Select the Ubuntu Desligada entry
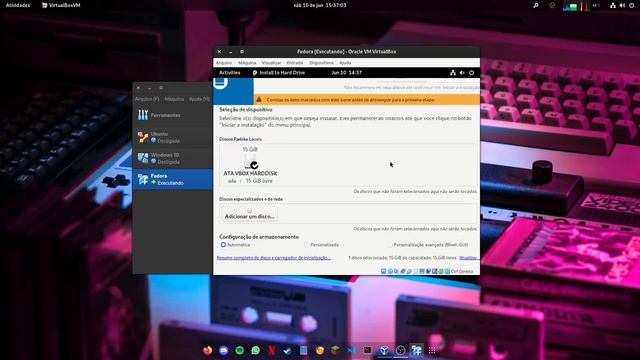The image size is (640, 360). [172, 137]
